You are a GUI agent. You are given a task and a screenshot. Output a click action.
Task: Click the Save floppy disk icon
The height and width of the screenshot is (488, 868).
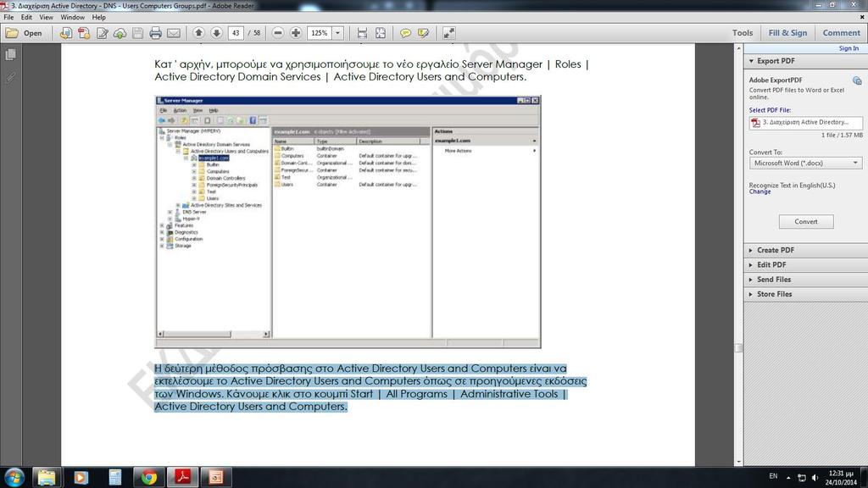(138, 33)
